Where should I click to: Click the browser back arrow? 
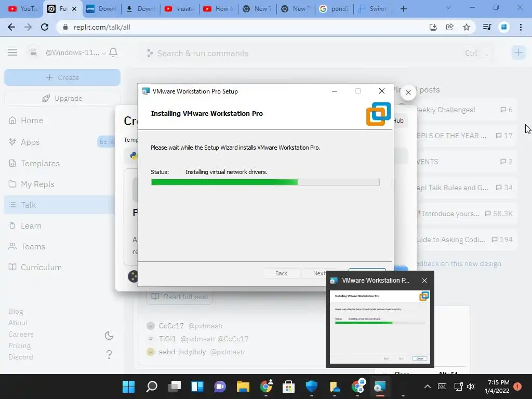tap(11, 27)
